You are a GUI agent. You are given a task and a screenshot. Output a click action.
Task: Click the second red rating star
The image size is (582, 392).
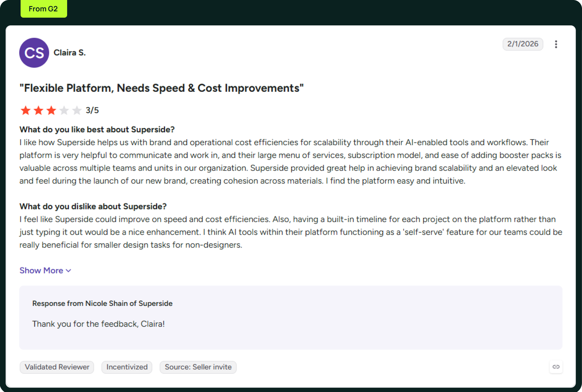tap(39, 110)
